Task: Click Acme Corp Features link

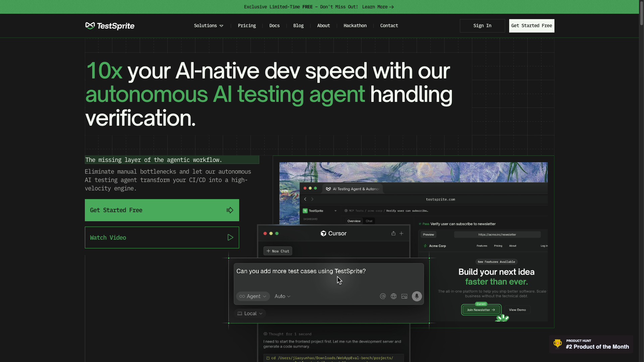Action: (482, 246)
